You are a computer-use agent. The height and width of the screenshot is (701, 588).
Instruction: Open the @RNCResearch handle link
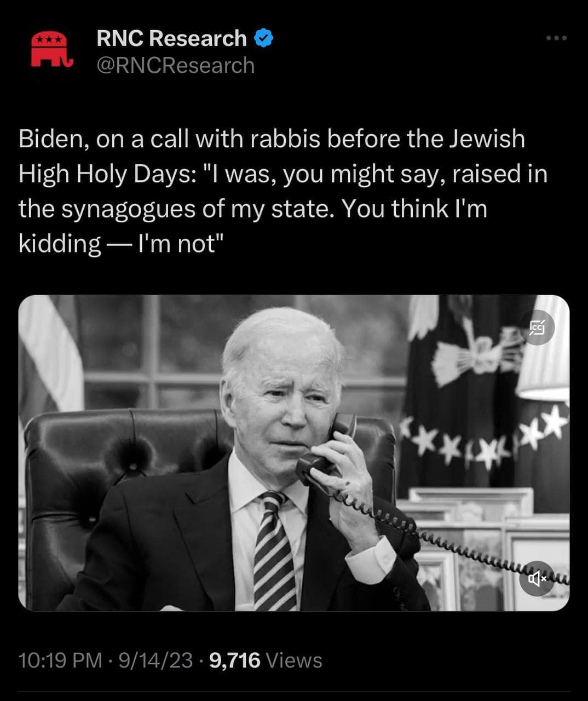(x=176, y=65)
